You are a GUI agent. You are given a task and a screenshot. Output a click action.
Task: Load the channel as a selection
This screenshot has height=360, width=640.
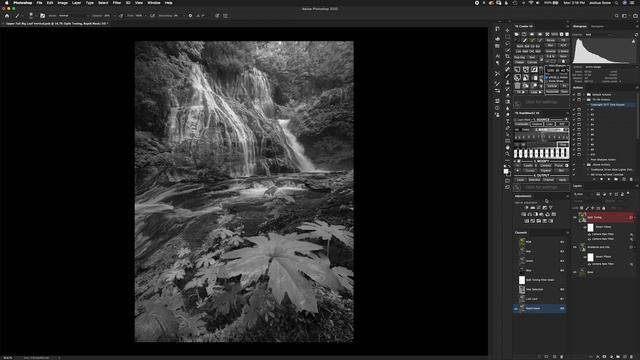(539, 356)
